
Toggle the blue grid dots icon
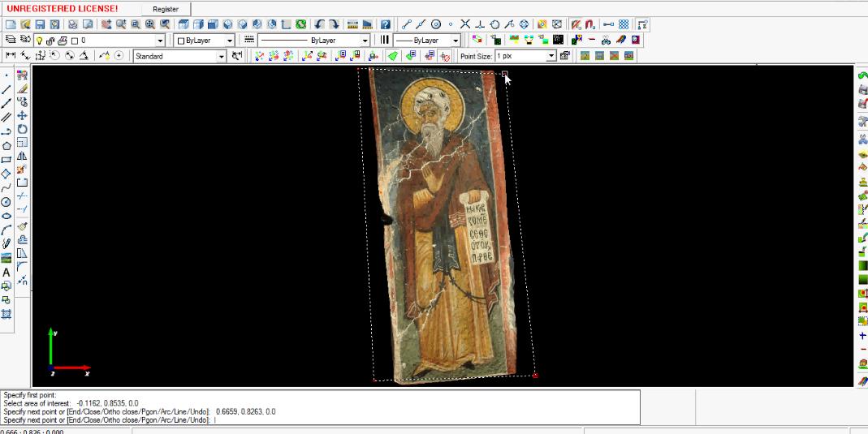(x=624, y=24)
